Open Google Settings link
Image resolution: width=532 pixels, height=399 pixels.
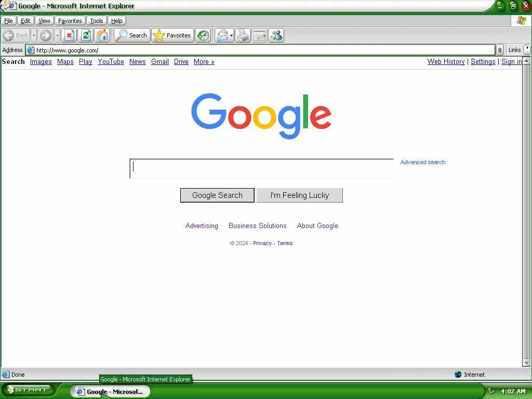(x=483, y=62)
